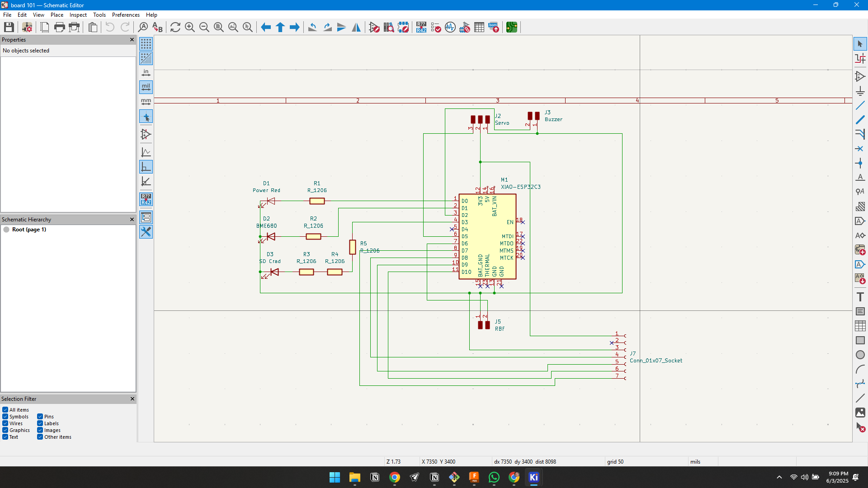Open the simulator icon
868x488 pixels.
pyautogui.click(x=450, y=28)
